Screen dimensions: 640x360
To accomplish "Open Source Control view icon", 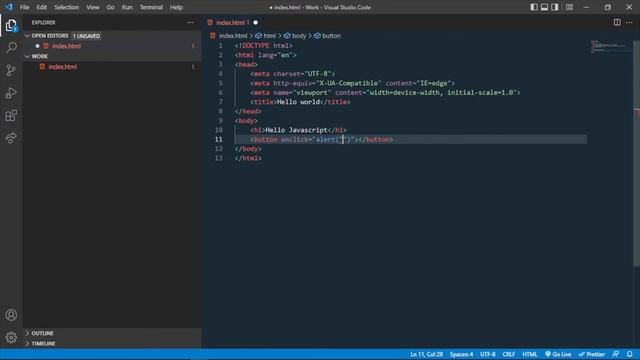I will (x=11, y=70).
